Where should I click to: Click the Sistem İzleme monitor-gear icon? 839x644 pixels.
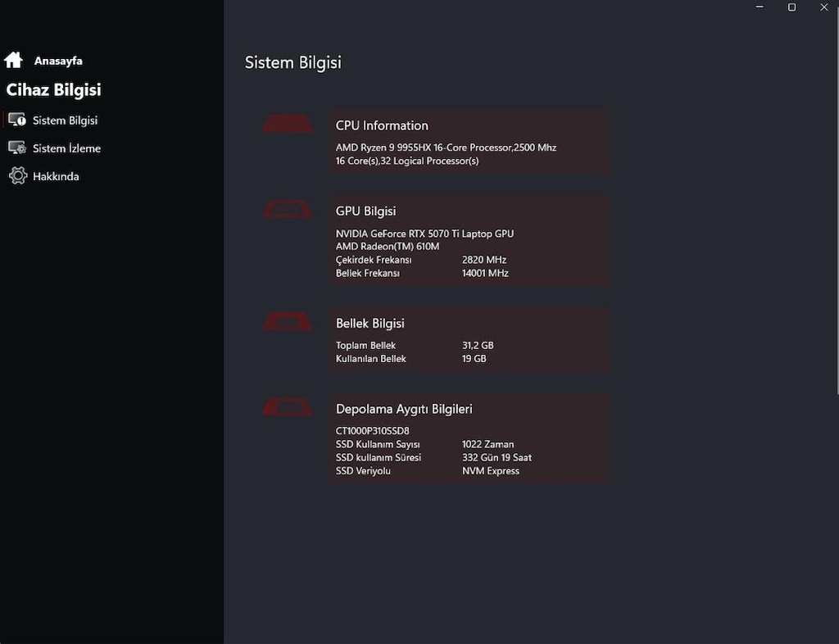(17, 147)
